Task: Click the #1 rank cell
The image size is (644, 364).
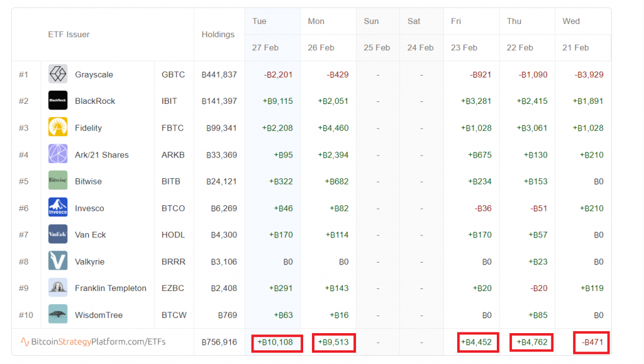Action: [23, 75]
